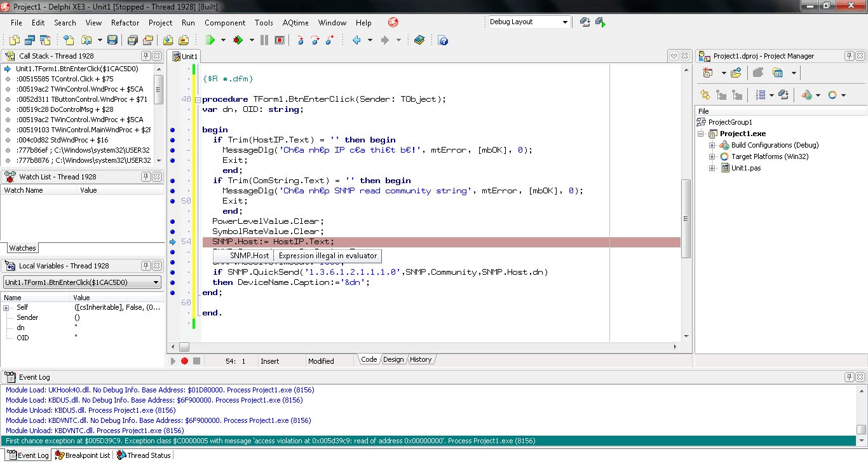Expand the Self variable in Local Variables

pyautogui.click(x=6, y=308)
